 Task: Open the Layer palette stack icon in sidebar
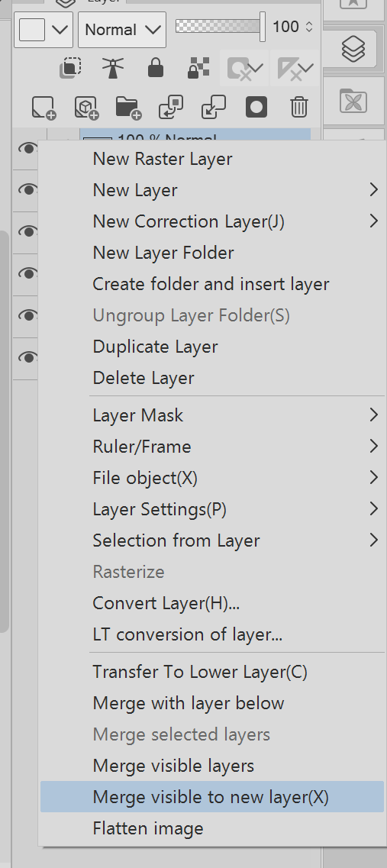point(353,50)
